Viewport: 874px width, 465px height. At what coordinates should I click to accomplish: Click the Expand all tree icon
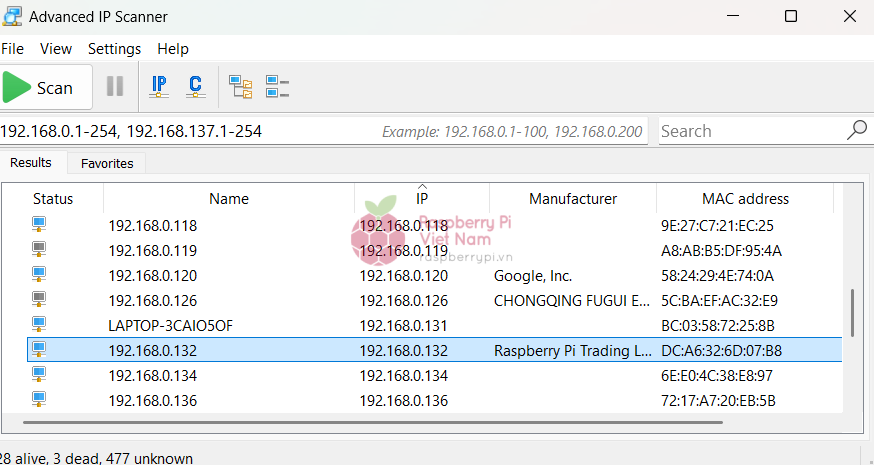point(240,87)
